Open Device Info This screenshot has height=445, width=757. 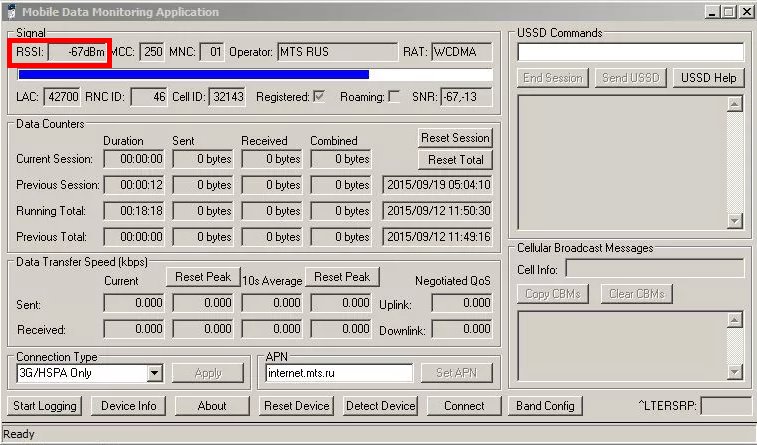pyautogui.click(x=128, y=406)
